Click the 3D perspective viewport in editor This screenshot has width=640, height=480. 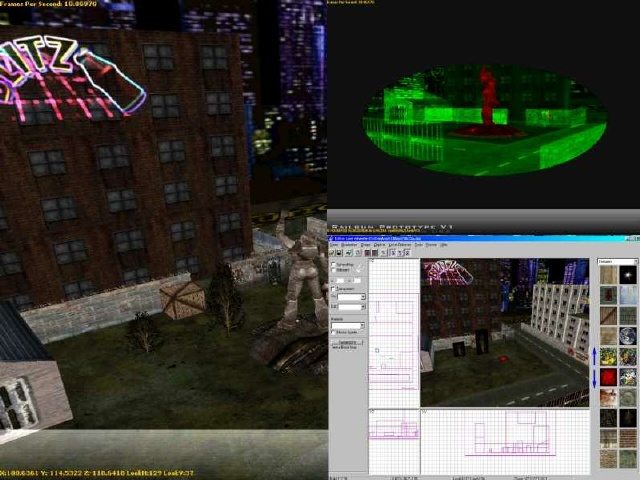(x=505, y=333)
